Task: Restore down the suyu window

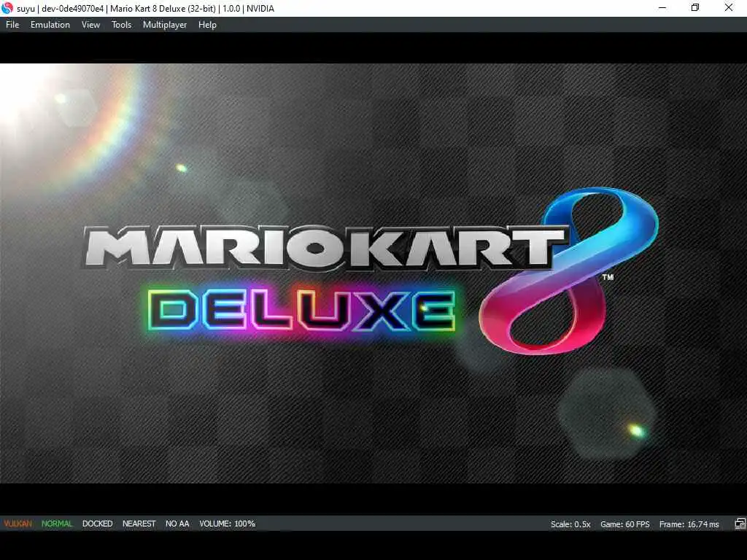Action: click(x=695, y=8)
